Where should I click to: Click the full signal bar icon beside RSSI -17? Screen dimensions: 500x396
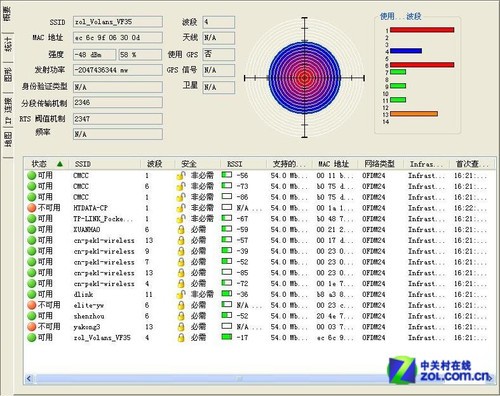tap(227, 337)
